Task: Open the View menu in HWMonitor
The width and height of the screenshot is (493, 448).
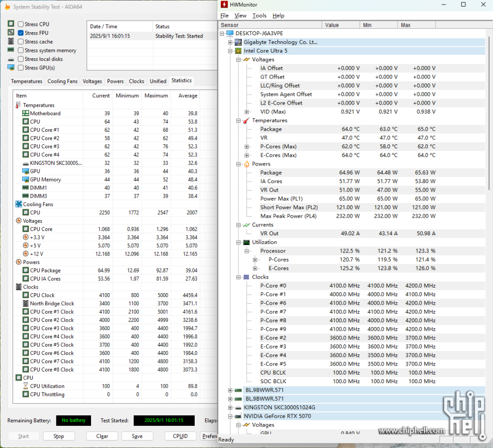Action: click(x=240, y=16)
